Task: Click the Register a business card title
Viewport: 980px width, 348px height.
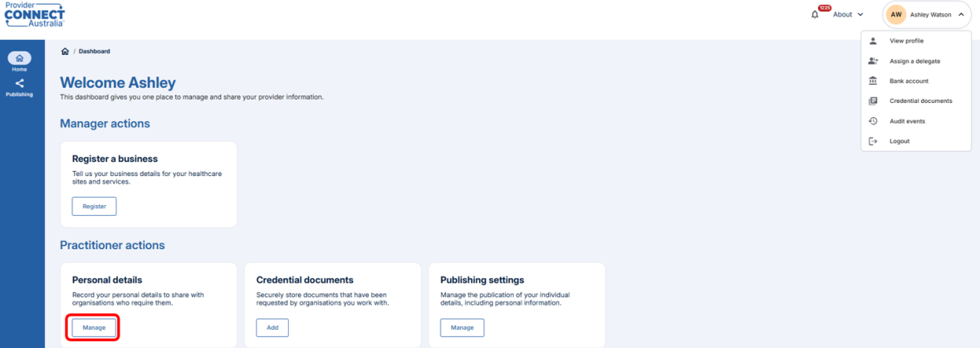Action: [x=115, y=159]
